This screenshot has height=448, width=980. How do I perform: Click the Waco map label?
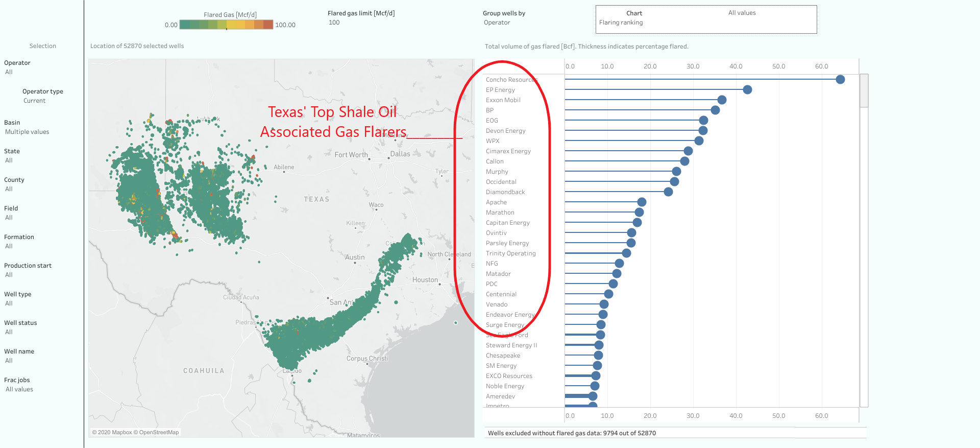point(376,205)
